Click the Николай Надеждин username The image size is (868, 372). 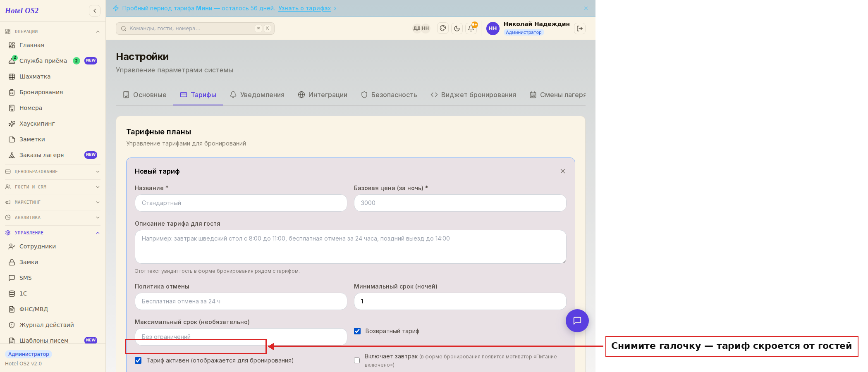[536, 24]
